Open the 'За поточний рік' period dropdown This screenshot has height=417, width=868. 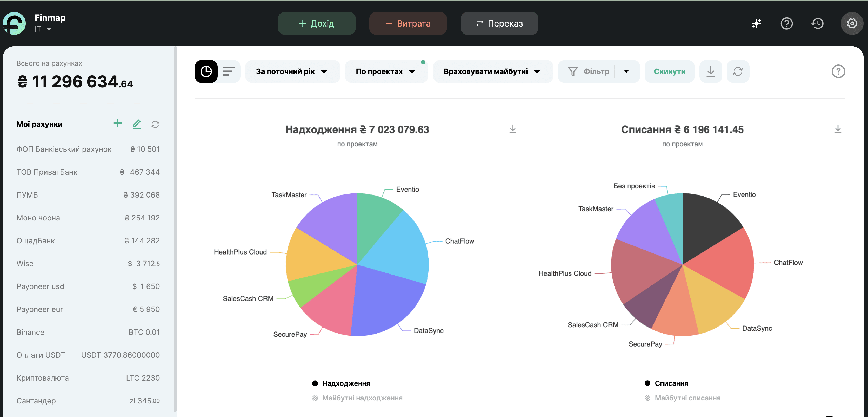(x=292, y=71)
